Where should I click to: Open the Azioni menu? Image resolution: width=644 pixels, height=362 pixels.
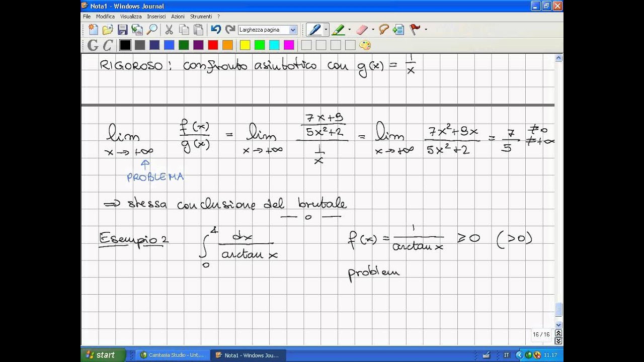click(178, 17)
